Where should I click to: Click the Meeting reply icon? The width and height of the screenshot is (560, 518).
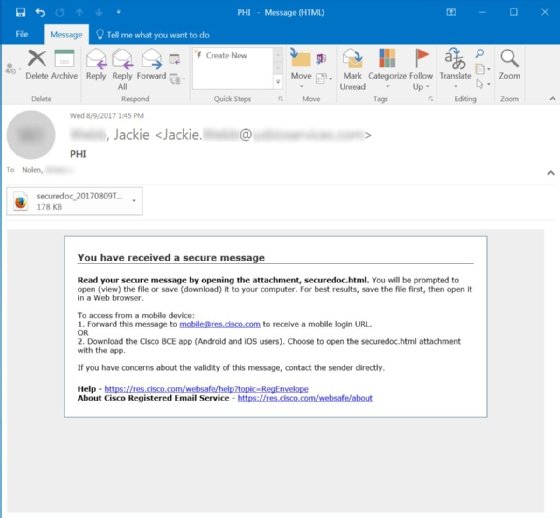175,59
